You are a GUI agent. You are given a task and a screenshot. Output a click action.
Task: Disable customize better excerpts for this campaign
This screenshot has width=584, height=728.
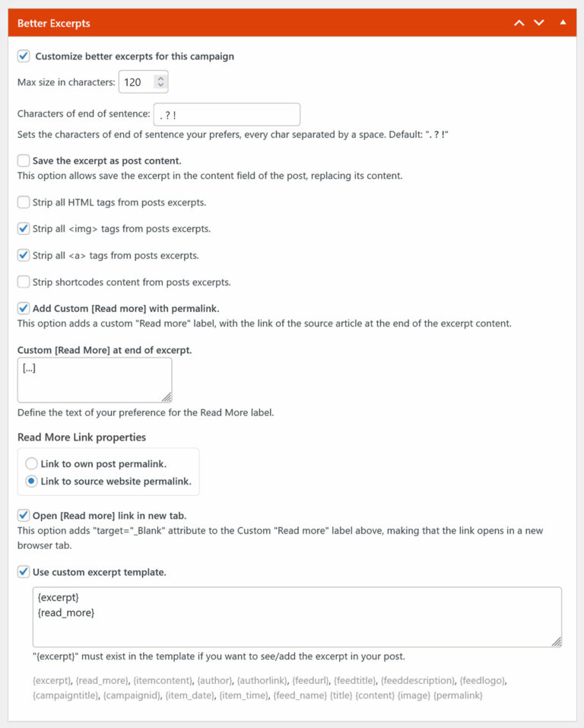22,56
